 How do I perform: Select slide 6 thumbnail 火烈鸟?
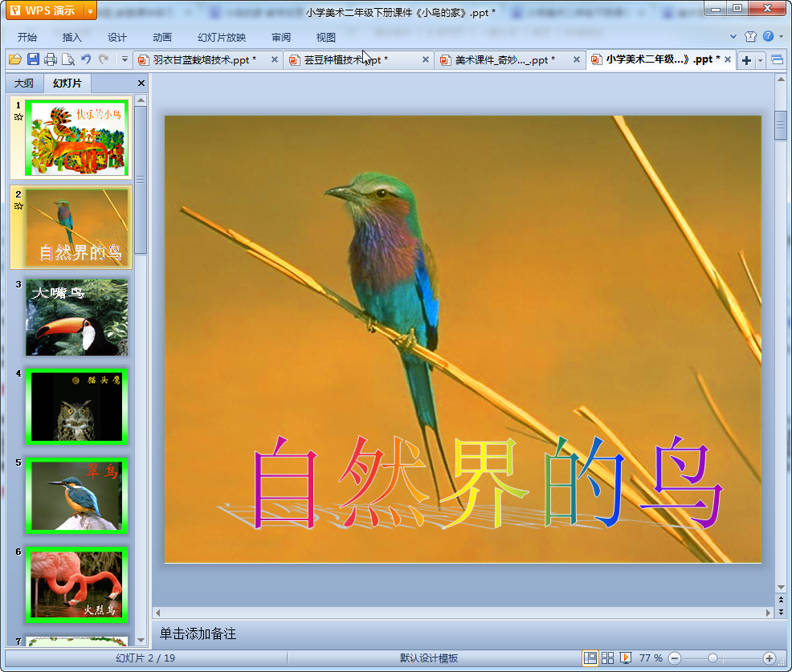[x=76, y=585]
